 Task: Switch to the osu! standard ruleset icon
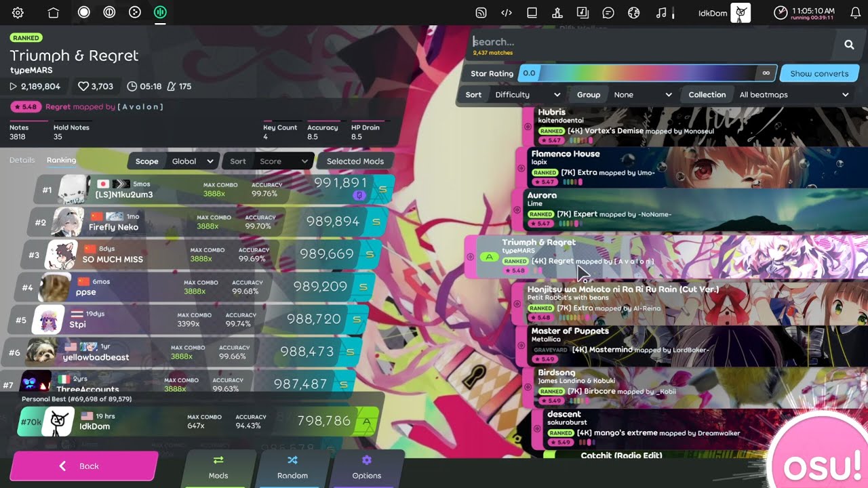84,12
